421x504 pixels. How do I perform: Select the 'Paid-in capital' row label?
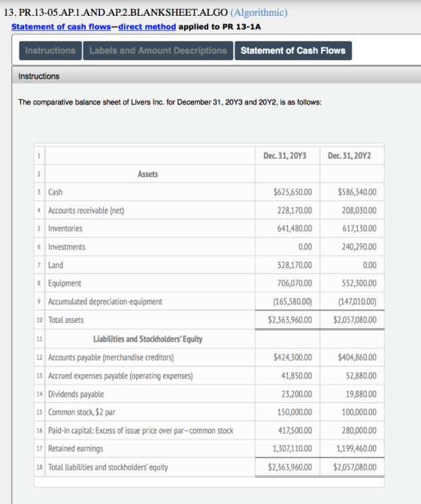pos(141,430)
